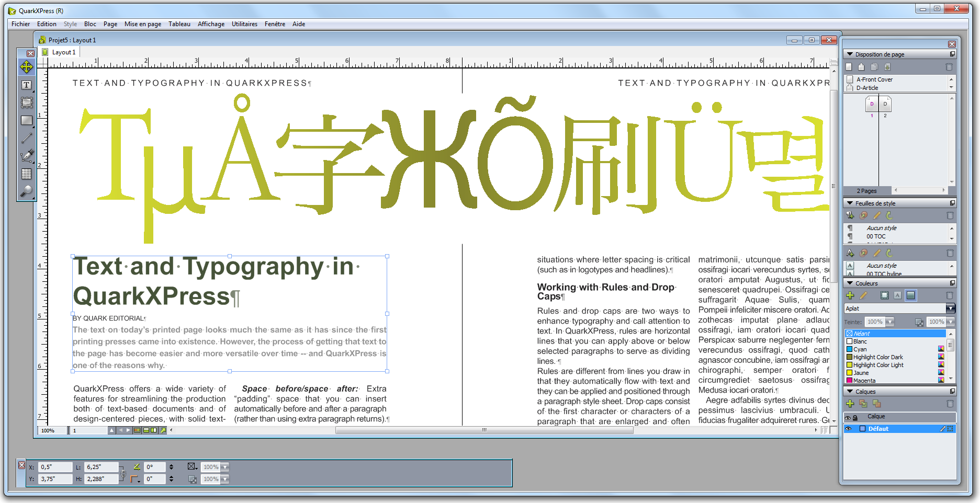
Task: Toggle visibility of the Défaut layer
Action: pos(849,428)
